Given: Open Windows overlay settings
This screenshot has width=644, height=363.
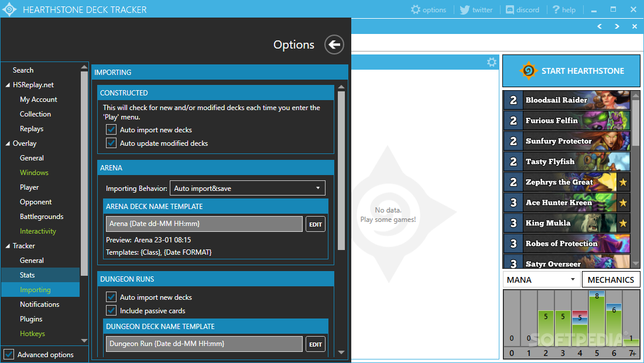Looking at the screenshot, I should 34,173.
